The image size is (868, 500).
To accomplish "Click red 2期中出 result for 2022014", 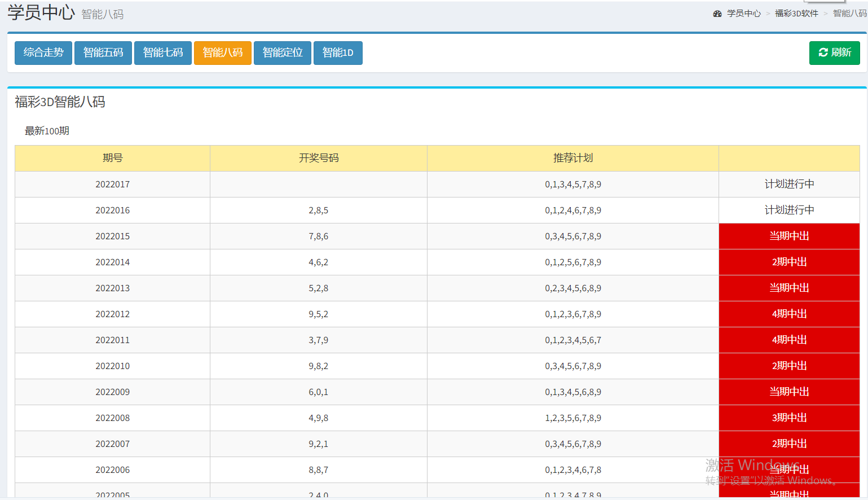I will click(x=790, y=262).
